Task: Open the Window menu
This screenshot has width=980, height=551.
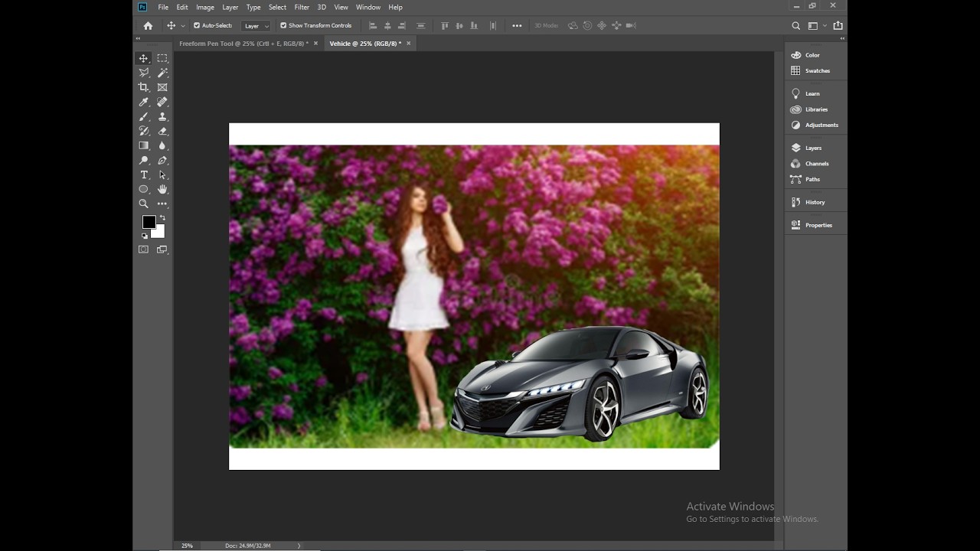Action: 368,7
